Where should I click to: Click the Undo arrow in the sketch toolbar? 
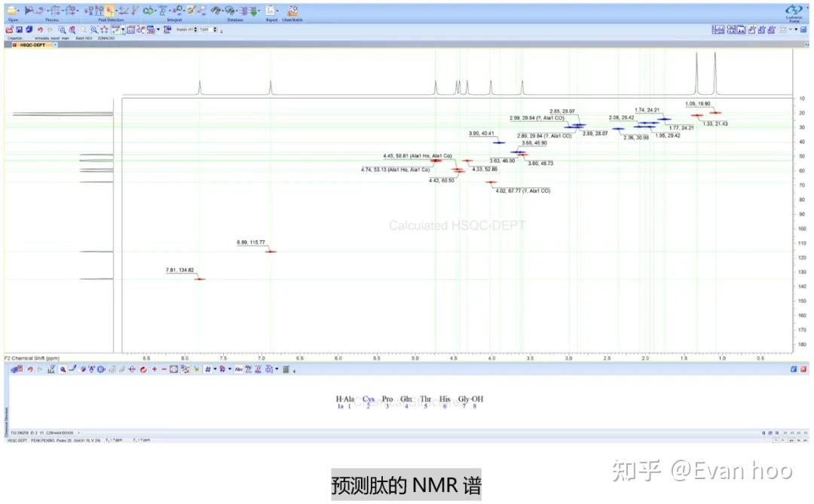point(29,369)
